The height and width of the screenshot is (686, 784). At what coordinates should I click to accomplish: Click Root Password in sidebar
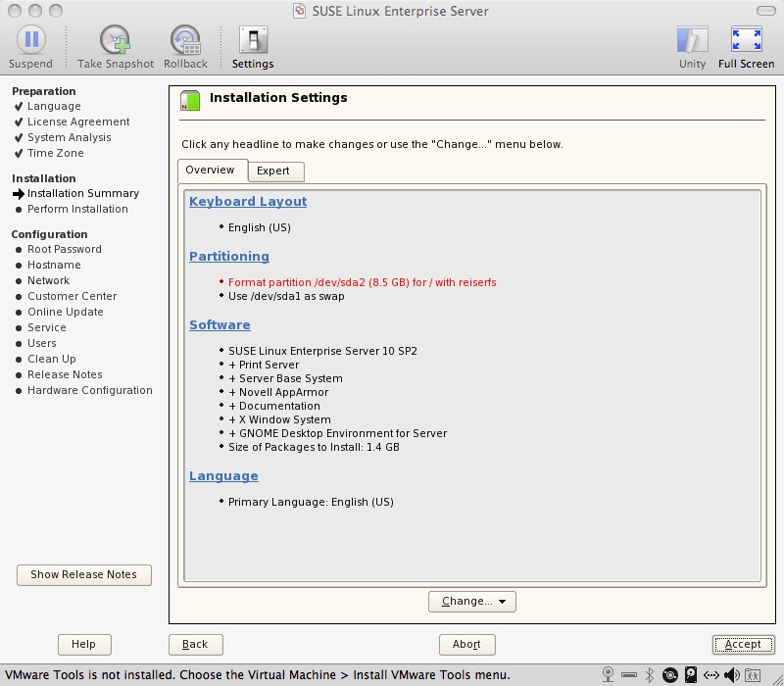pos(65,249)
